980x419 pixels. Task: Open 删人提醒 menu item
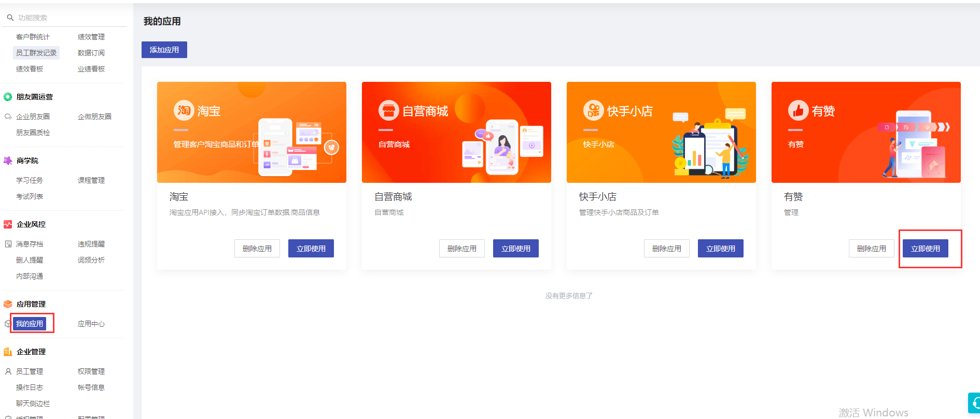click(30, 260)
